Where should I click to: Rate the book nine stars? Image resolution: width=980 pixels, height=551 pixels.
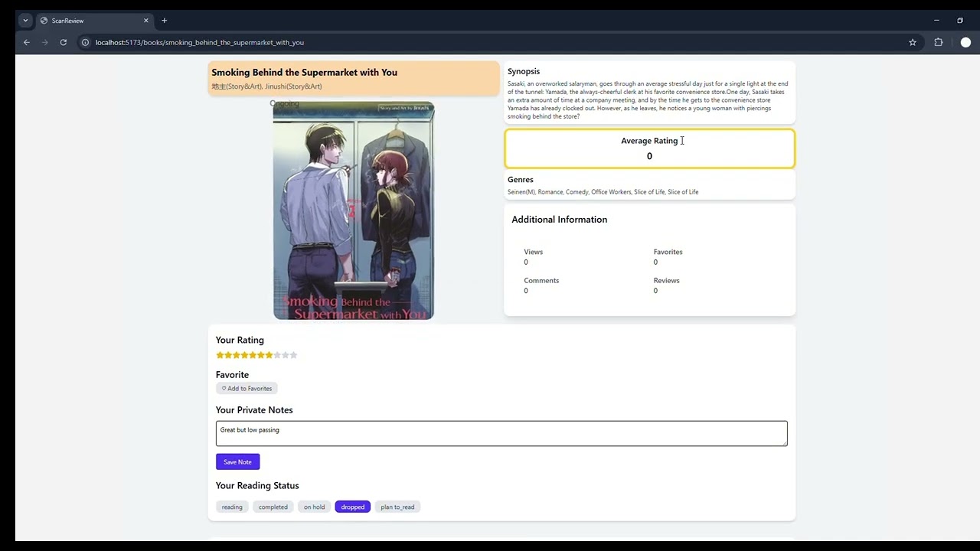click(x=285, y=355)
